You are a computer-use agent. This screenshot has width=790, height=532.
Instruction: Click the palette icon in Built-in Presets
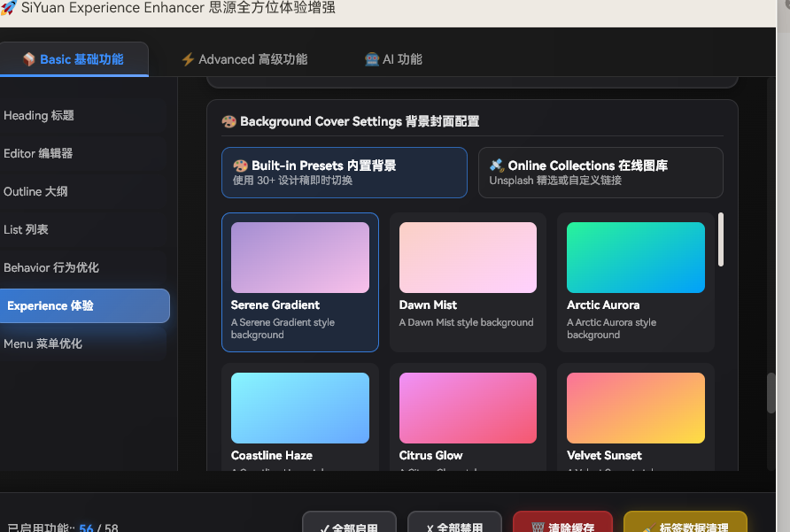[240, 166]
